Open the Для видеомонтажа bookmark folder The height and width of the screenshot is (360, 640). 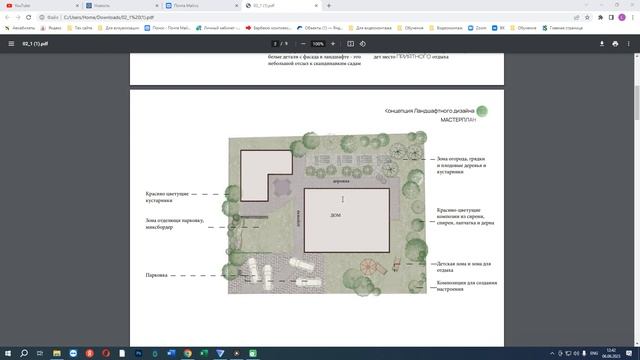[370, 28]
